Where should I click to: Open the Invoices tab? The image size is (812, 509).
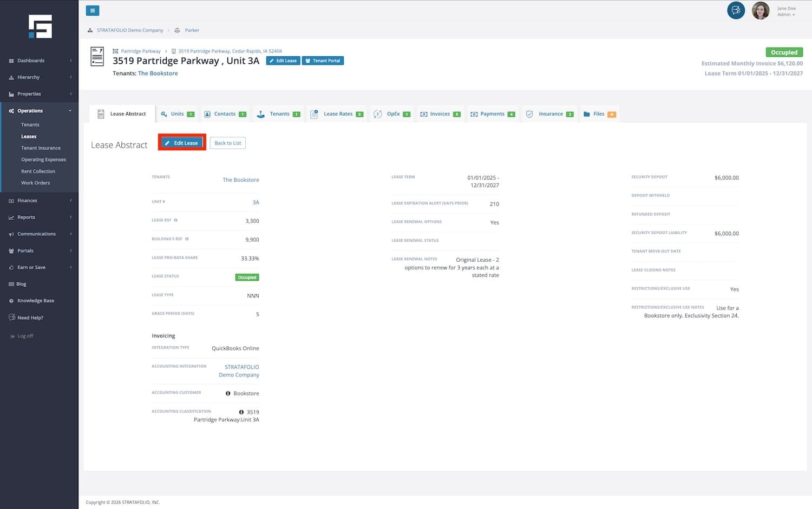(440, 114)
